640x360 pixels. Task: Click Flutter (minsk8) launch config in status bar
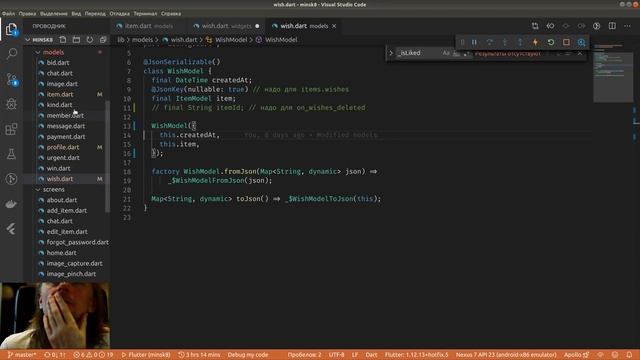[x=146, y=355]
